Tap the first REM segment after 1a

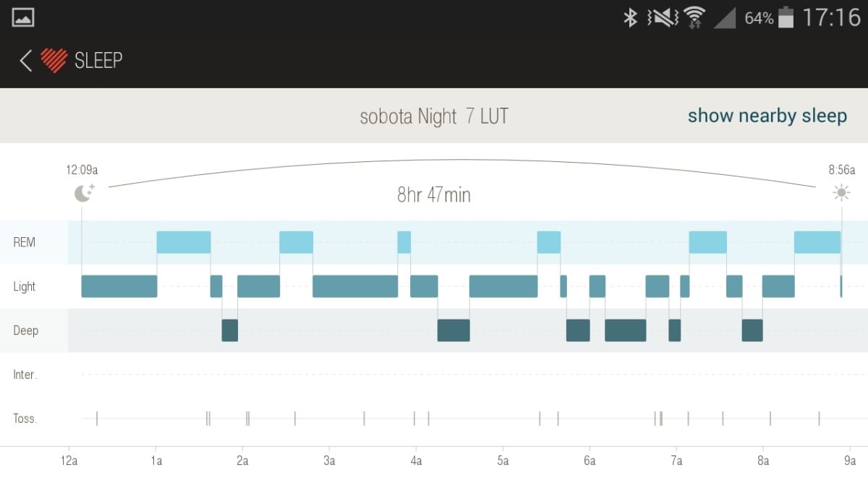pyautogui.click(x=184, y=242)
